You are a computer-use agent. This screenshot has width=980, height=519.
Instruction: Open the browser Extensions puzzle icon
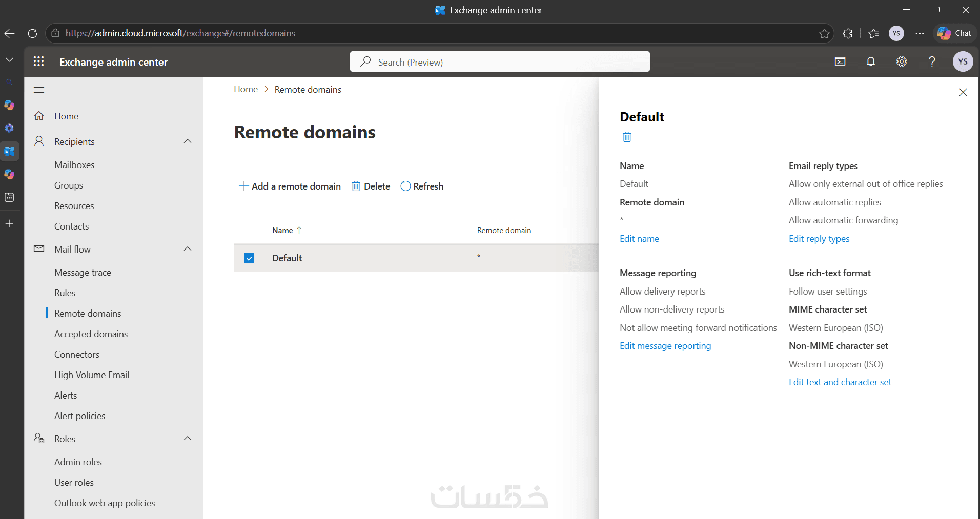coord(848,33)
